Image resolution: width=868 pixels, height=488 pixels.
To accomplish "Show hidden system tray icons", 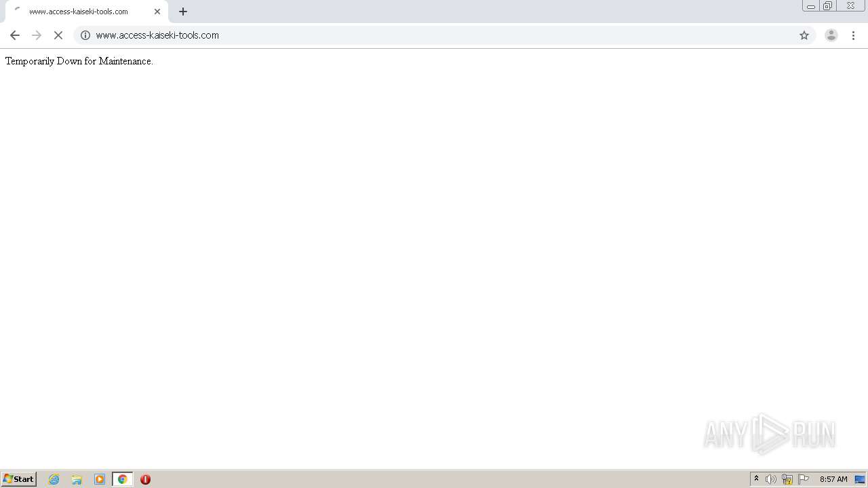I will 756,479.
